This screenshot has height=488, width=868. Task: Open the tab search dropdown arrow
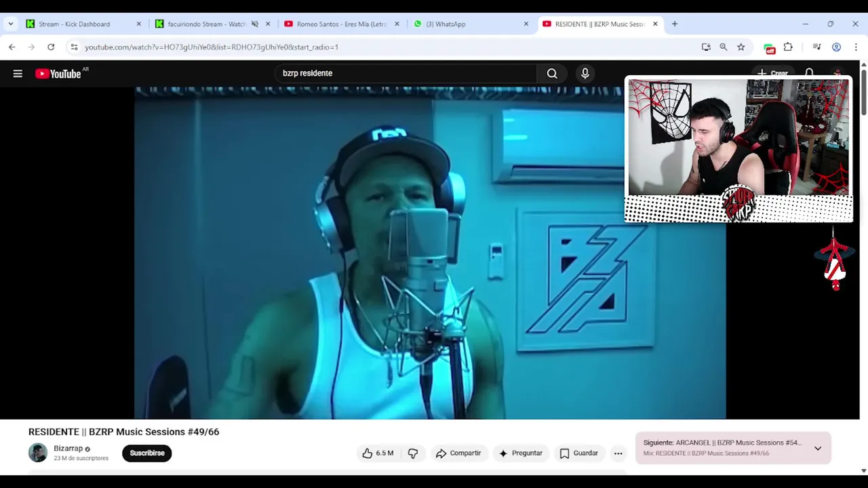[x=11, y=24]
